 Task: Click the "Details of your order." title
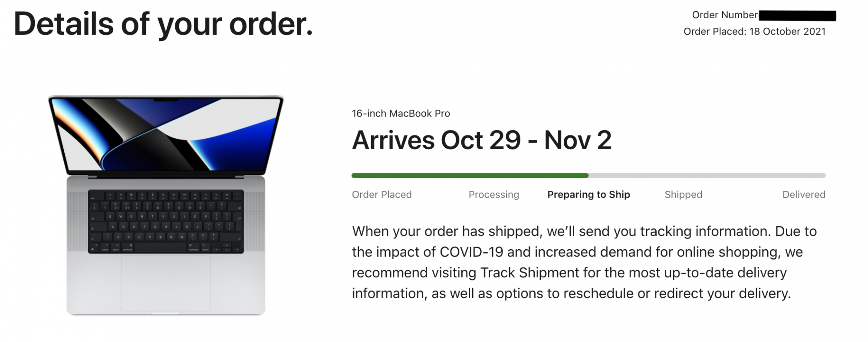[x=163, y=24]
